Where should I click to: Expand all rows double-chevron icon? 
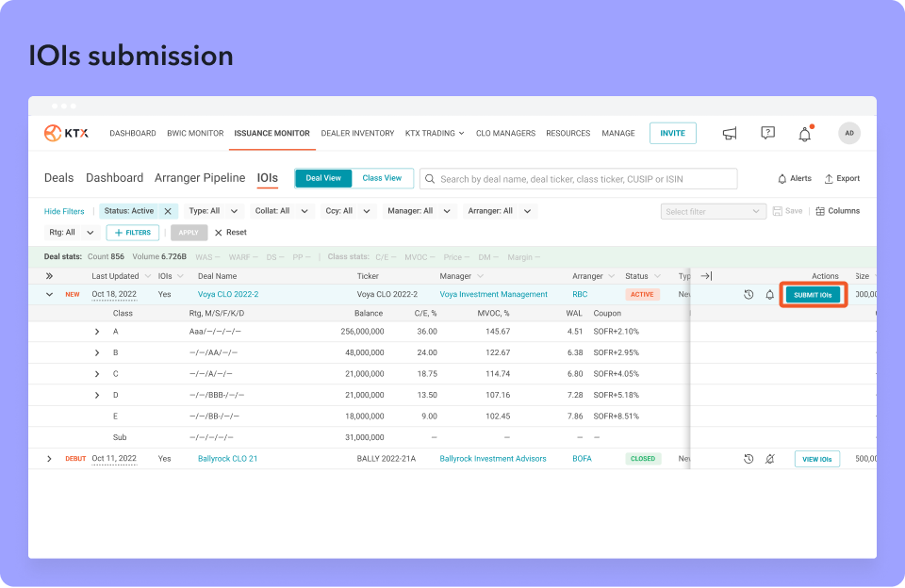pos(49,276)
